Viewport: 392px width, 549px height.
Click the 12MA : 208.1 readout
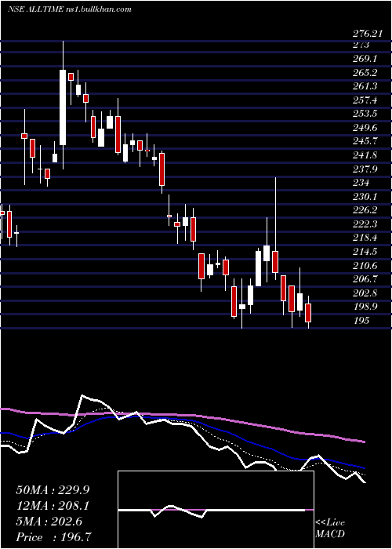[53, 506]
